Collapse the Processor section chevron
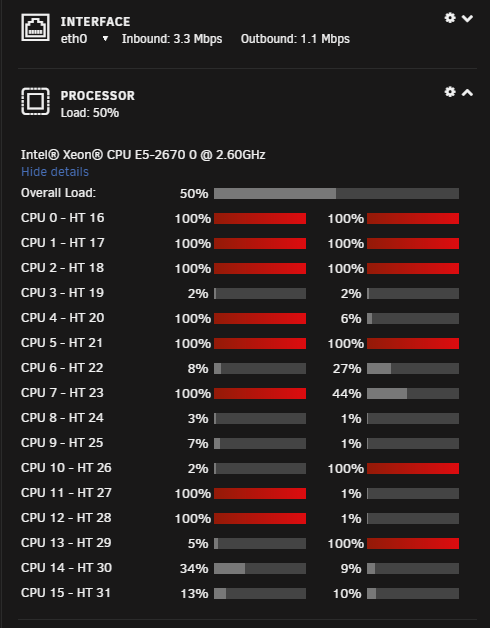490x628 pixels. click(x=467, y=93)
